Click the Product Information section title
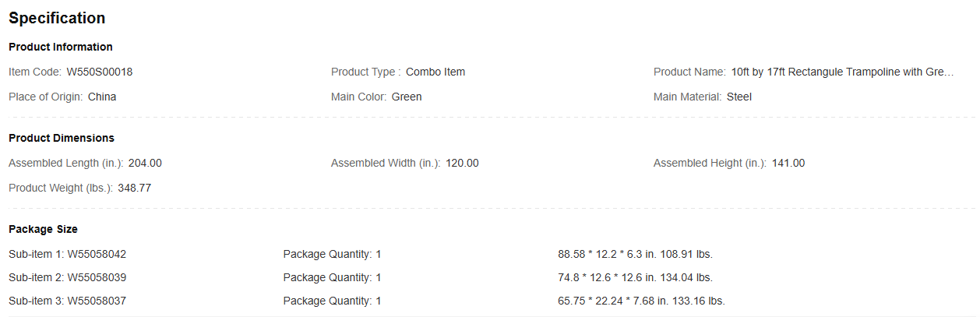980x317 pixels. pyautogui.click(x=61, y=47)
